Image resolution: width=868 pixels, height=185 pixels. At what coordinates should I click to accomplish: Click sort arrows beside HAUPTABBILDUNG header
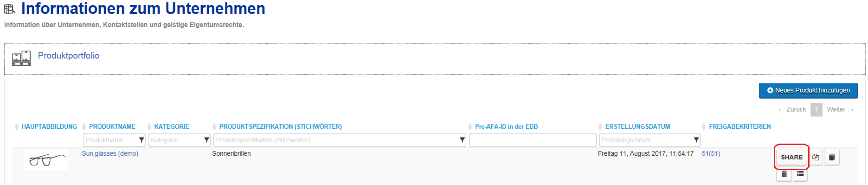pos(17,127)
